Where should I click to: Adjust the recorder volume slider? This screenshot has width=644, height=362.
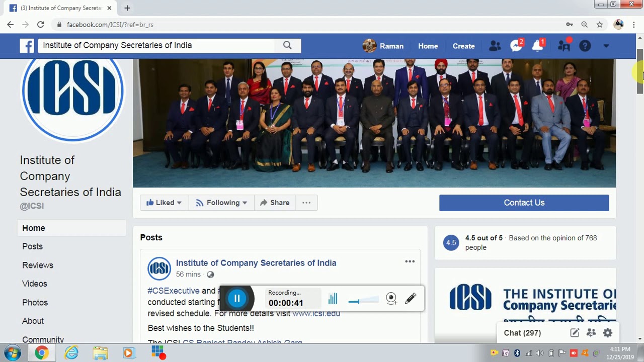tap(363, 301)
